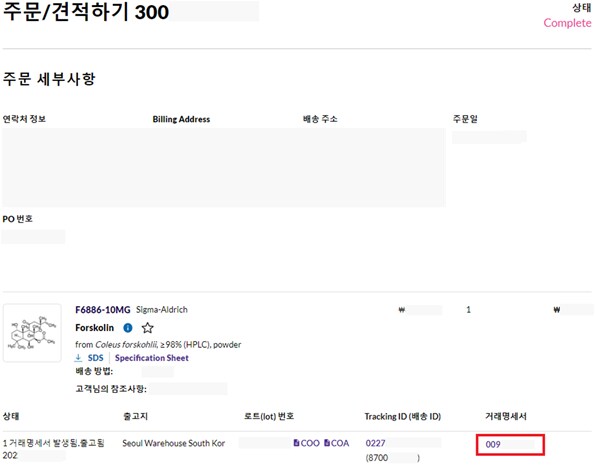Click the Tracking ID (배송 ID) column header
598x466 pixels.
point(403,416)
